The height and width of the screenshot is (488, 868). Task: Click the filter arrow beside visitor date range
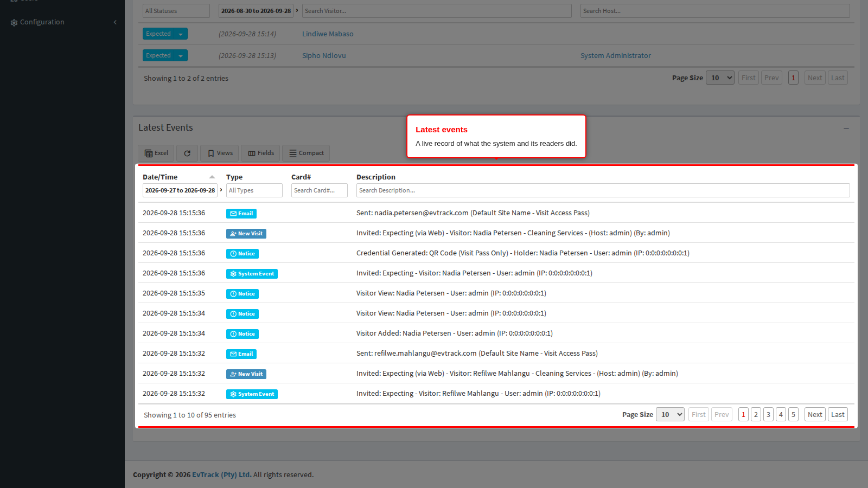(297, 10)
